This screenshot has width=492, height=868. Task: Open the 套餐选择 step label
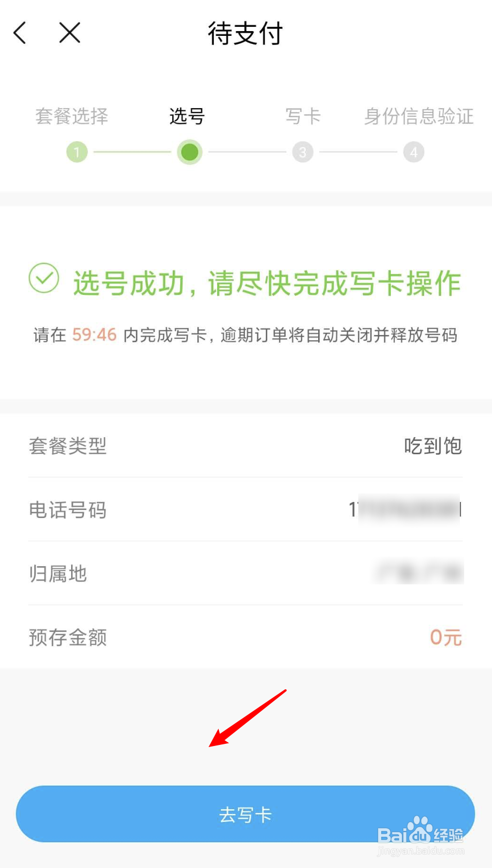point(72,116)
